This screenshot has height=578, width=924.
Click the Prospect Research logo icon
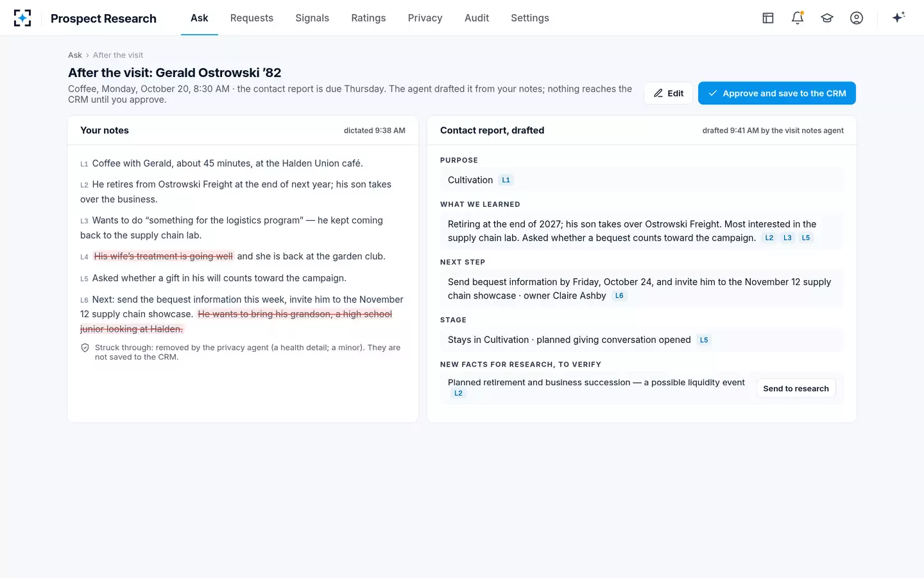pos(22,18)
